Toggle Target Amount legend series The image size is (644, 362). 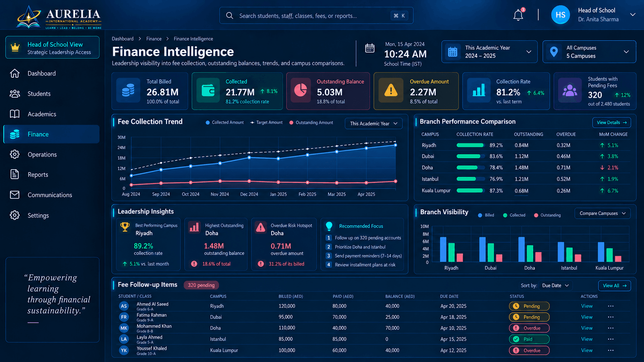(266, 122)
